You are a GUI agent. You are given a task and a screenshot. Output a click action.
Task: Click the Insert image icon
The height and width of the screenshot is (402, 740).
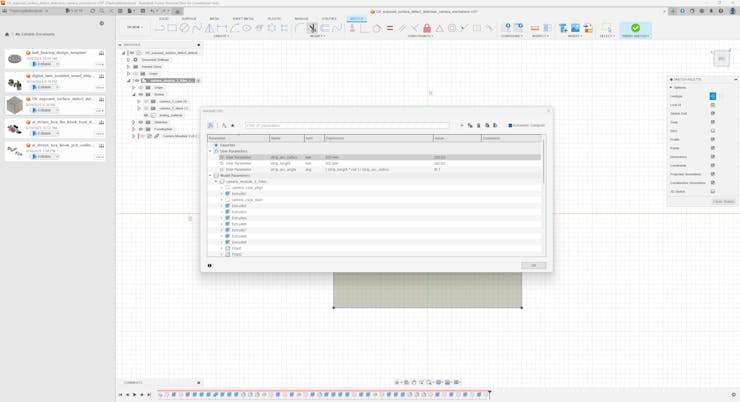point(575,28)
